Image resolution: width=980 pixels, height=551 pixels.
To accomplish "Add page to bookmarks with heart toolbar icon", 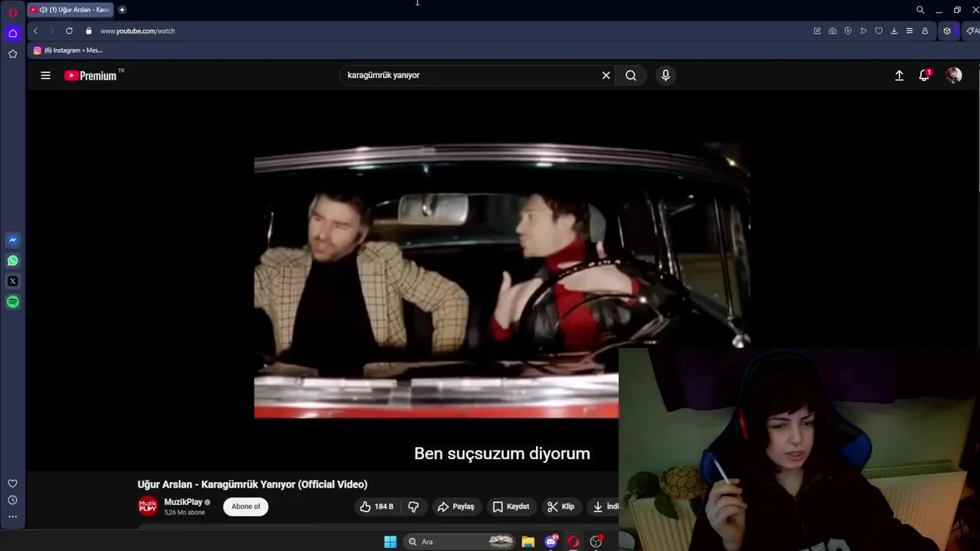I will (x=878, y=31).
